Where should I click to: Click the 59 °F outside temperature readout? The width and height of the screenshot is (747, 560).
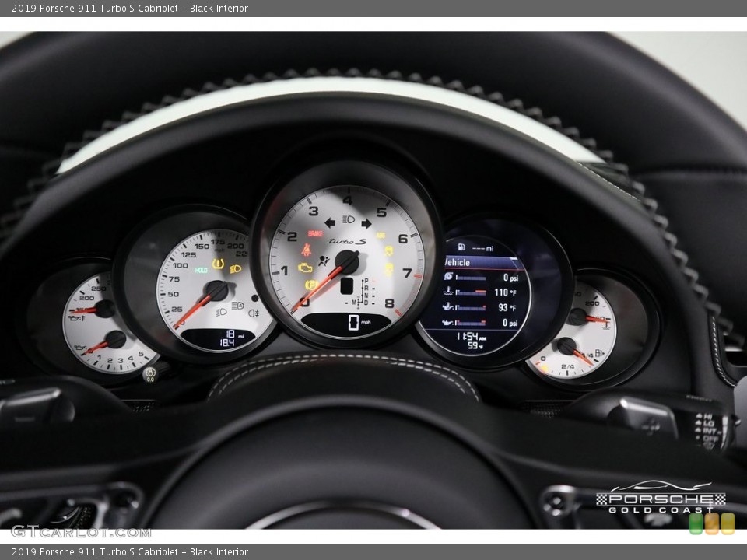pyautogui.click(x=475, y=345)
